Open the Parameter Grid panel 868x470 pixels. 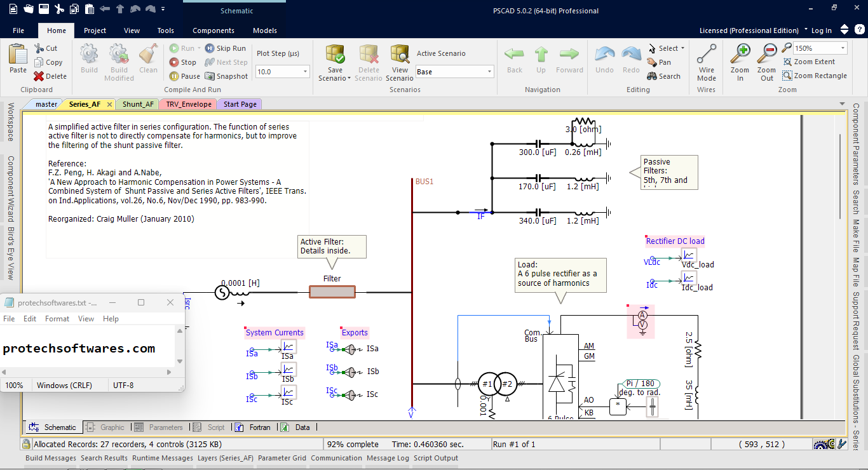point(282,458)
